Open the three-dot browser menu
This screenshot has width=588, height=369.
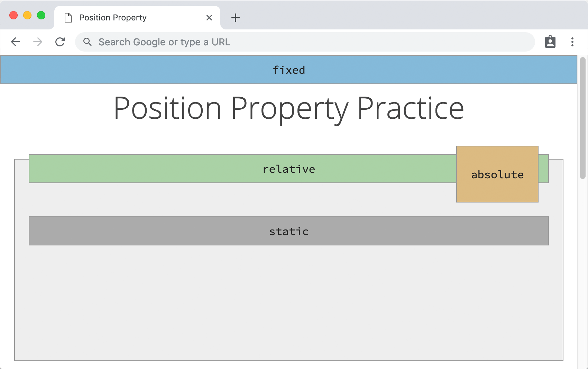pyautogui.click(x=572, y=42)
